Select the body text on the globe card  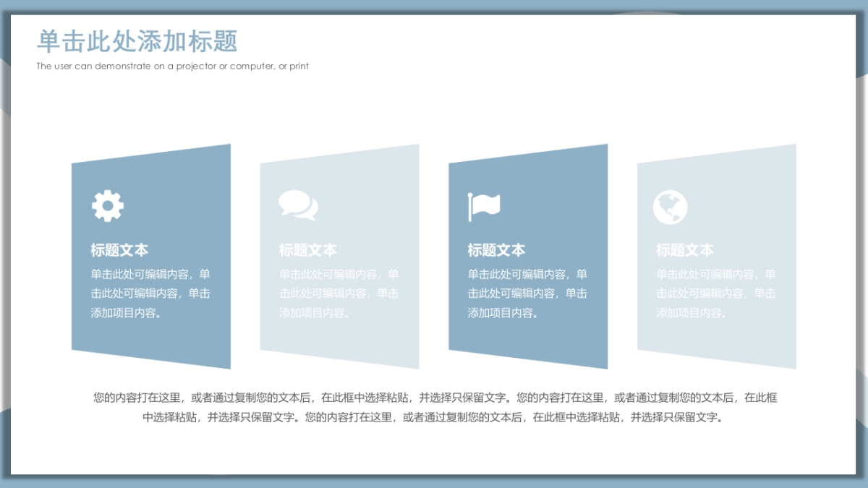pos(716,294)
